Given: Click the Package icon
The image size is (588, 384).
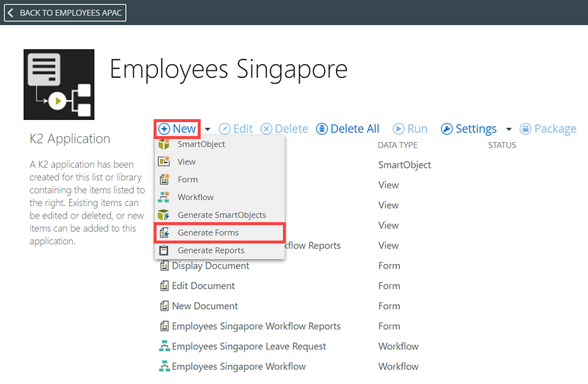Looking at the screenshot, I should (526, 129).
